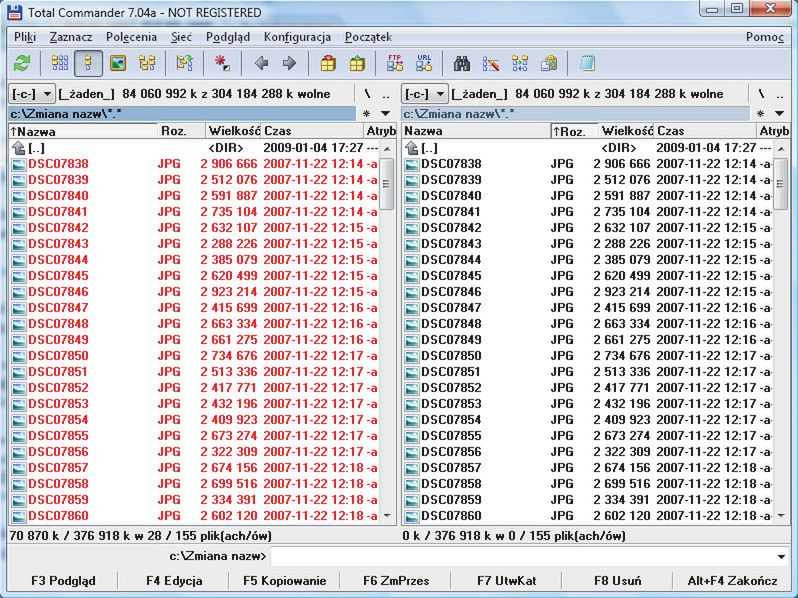This screenshot has height=598, width=798.
Task: Click right panel scroll up arrow
Action: 780,149
